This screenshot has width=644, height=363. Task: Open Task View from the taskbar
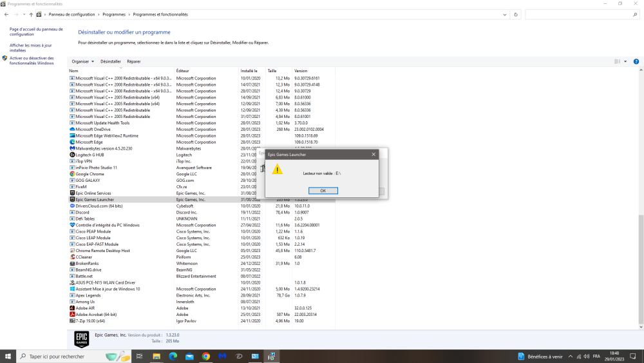click(x=139, y=357)
